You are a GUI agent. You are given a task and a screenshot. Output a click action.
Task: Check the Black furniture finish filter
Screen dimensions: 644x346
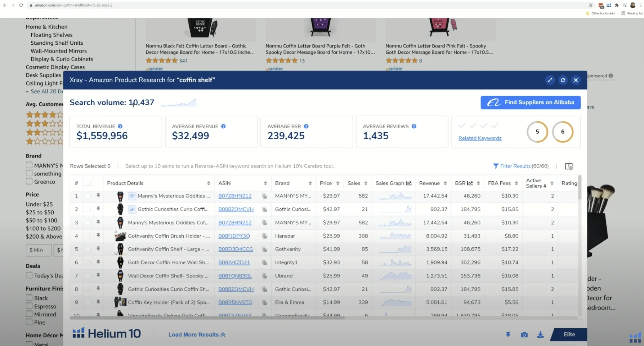(29, 298)
